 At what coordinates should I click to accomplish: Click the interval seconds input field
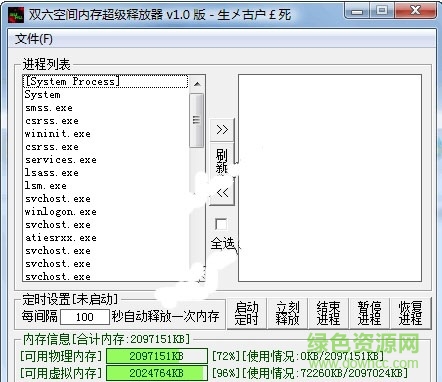point(85,317)
